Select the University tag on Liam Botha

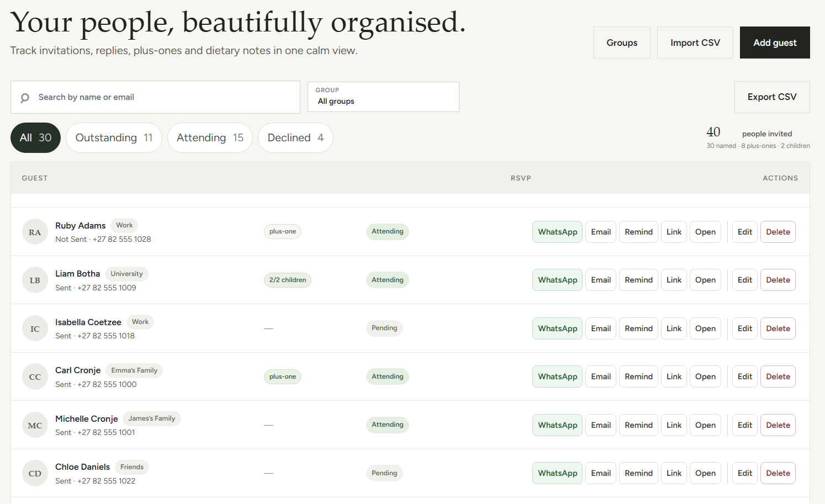click(126, 274)
